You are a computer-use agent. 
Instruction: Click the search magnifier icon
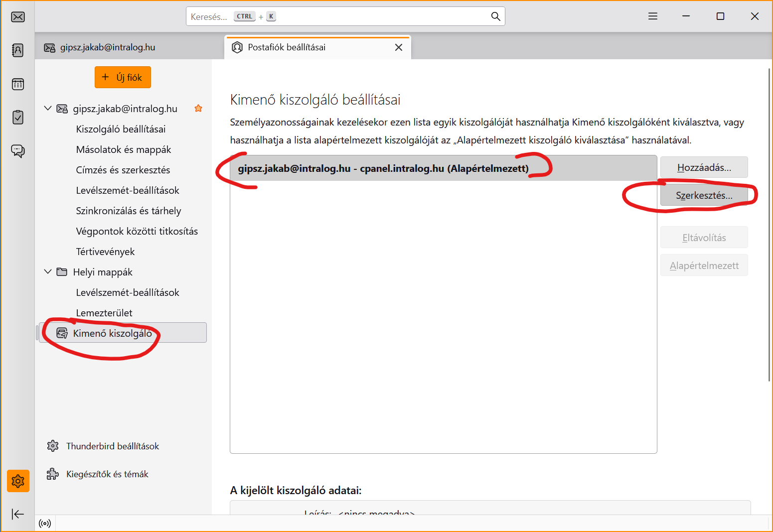tap(495, 16)
